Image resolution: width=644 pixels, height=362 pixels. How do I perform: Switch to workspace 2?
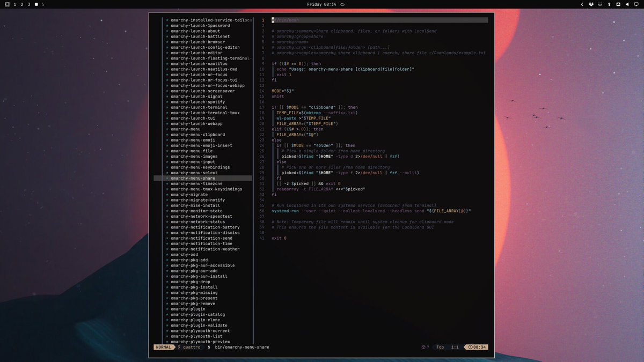pyautogui.click(x=21, y=4)
